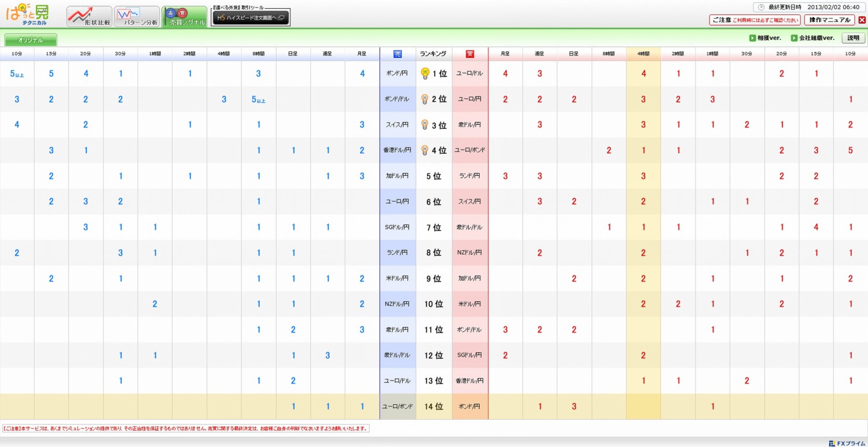
Task: Select sell pair 豪ドル/ドル in rank 12
Action: pyautogui.click(x=398, y=355)
